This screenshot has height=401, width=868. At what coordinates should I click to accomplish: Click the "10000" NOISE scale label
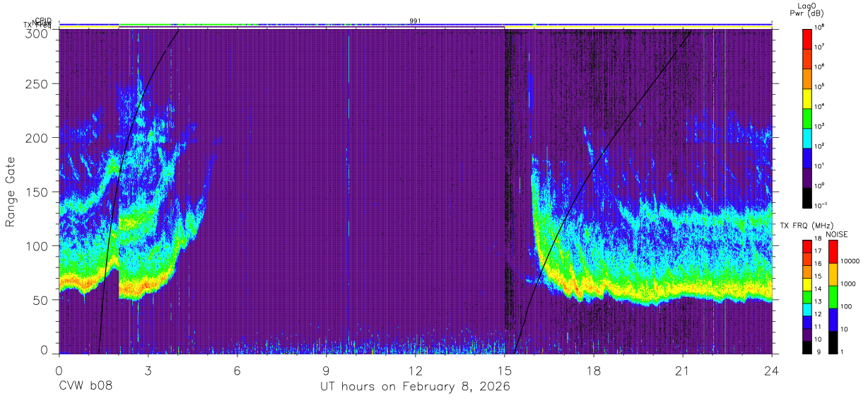coord(852,261)
